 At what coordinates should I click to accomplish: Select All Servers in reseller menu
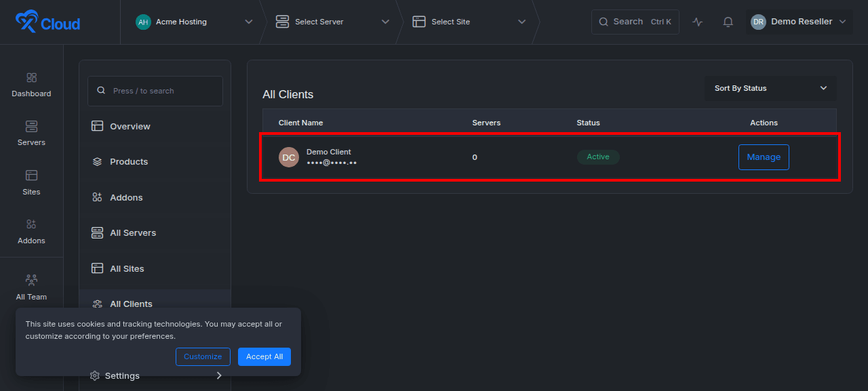click(x=155, y=232)
